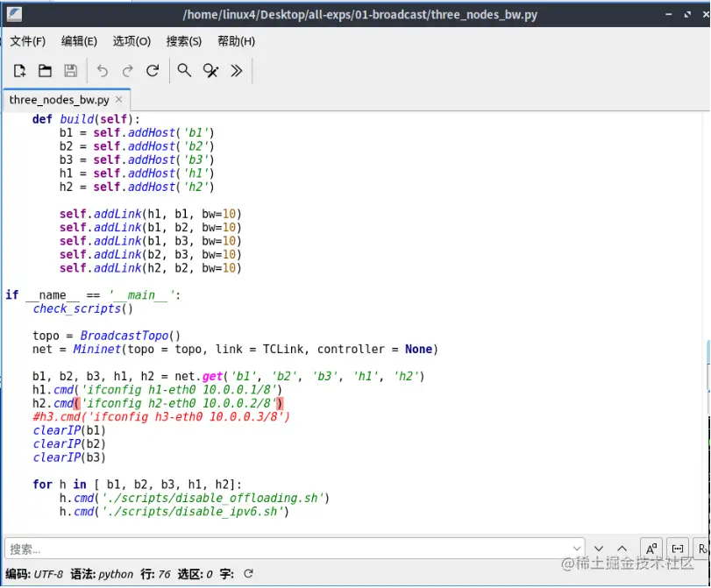Screen dimensions: 711x588
Task: Go to previous search match arrow
Action: pos(622,549)
